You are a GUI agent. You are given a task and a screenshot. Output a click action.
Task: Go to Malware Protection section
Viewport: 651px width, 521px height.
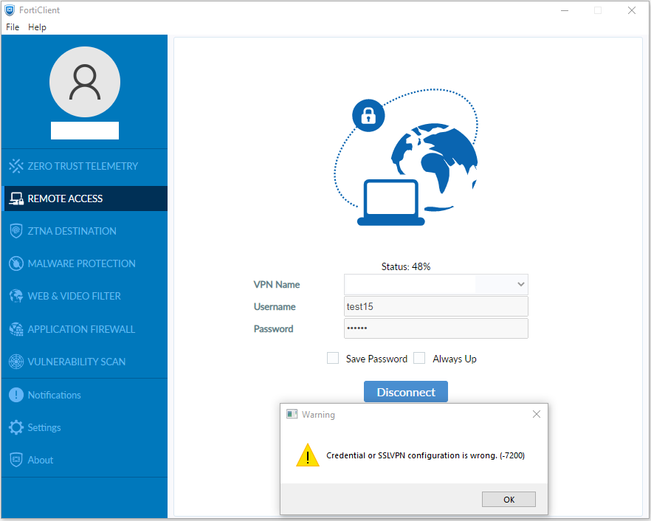[85, 264]
